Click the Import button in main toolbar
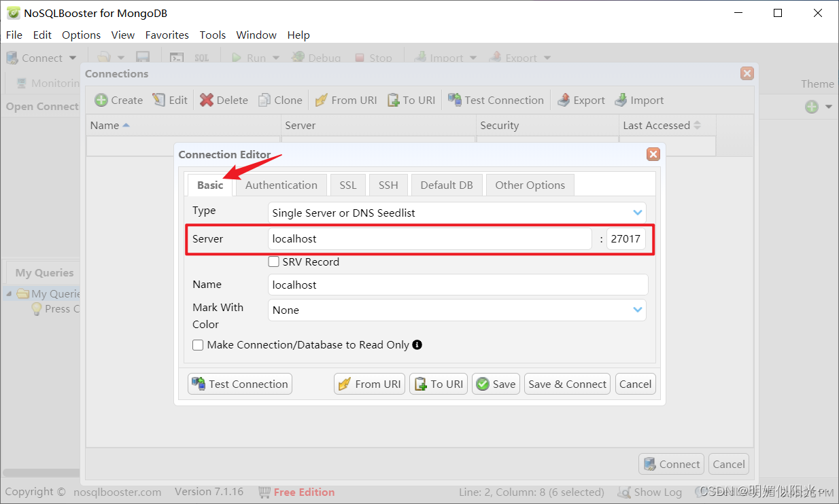The image size is (839, 504). click(439, 58)
